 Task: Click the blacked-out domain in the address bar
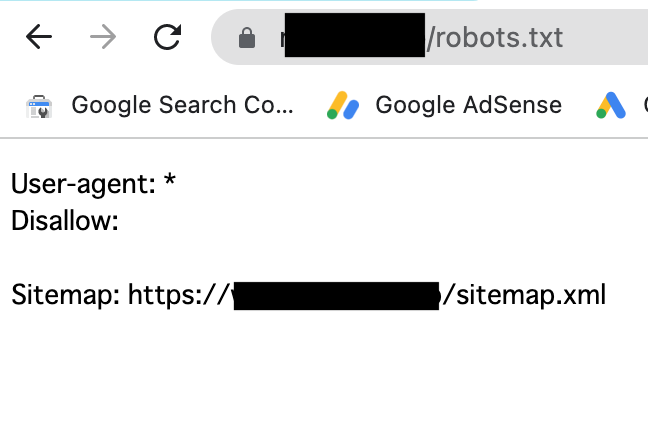click(x=355, y=39)
